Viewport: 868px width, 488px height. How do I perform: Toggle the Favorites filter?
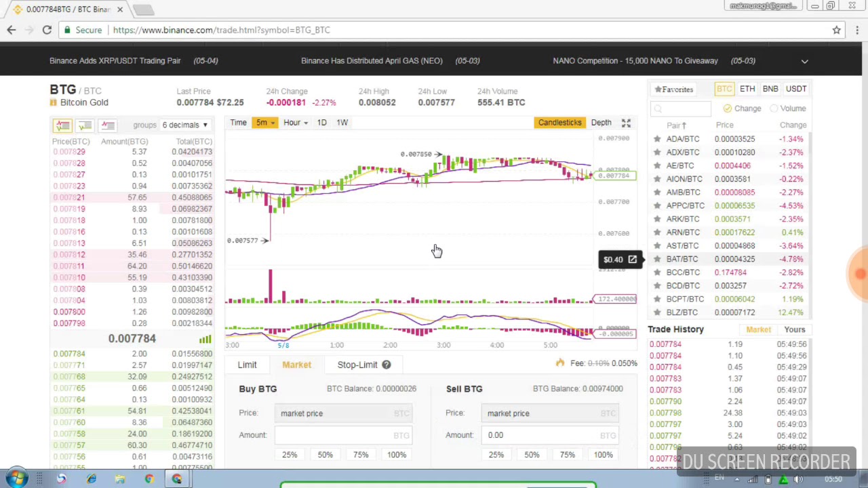[673, 89]
